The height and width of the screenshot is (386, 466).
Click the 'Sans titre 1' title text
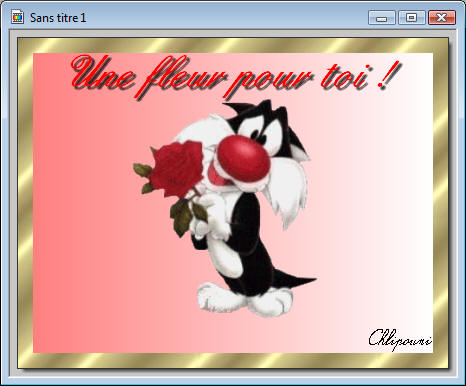point(58,18)
